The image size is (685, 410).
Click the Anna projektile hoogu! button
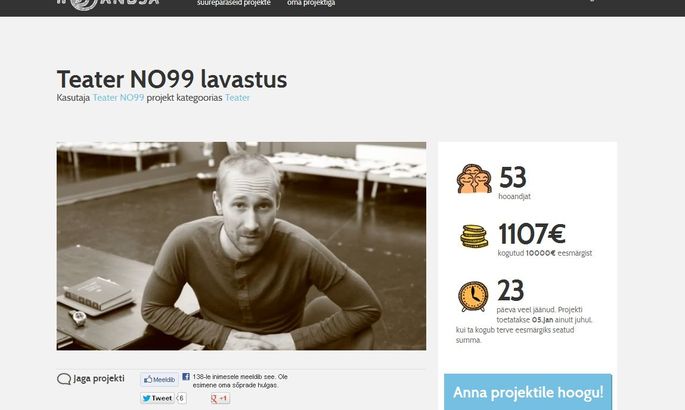tap(528, 392)
